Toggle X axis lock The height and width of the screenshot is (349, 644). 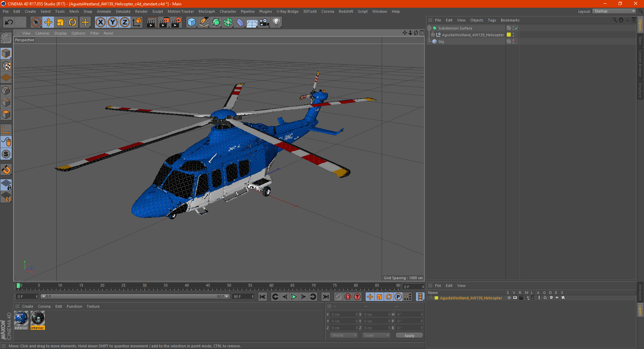(x=100, y=22)
